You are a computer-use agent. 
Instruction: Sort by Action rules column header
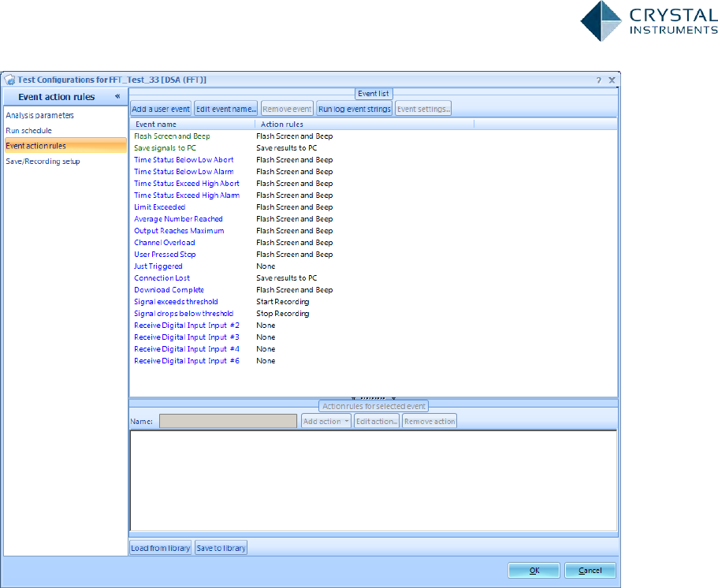364,124
